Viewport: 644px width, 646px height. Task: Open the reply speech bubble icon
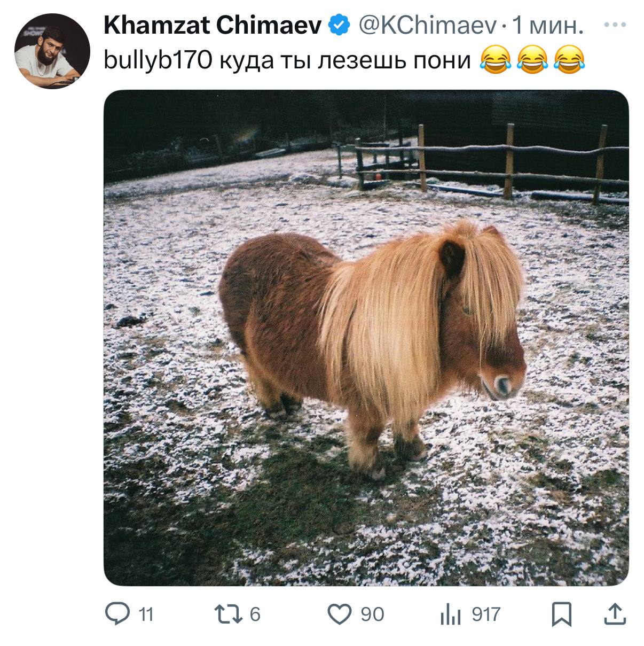tap(117, 614)
